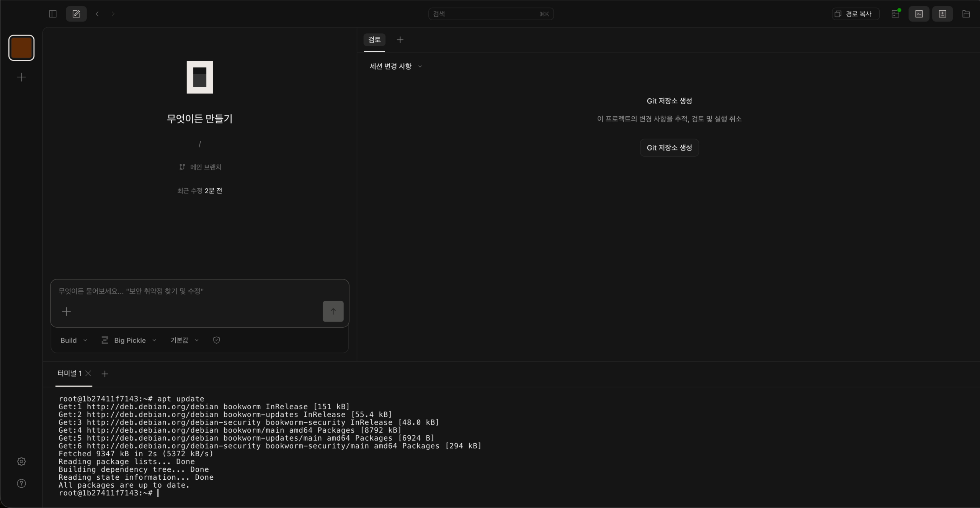
Task: Toggle the review panel icon in the top bar
Action: click(x=942, y=14)
